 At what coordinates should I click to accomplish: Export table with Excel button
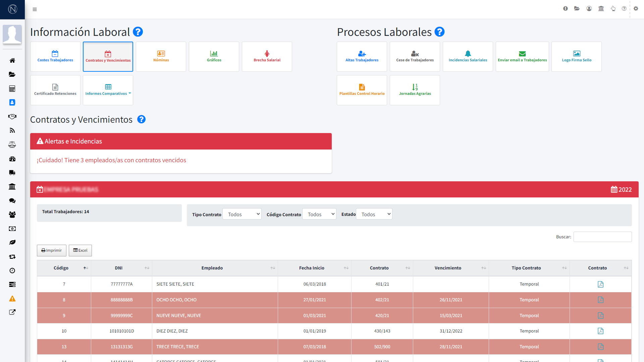[80, 250]
